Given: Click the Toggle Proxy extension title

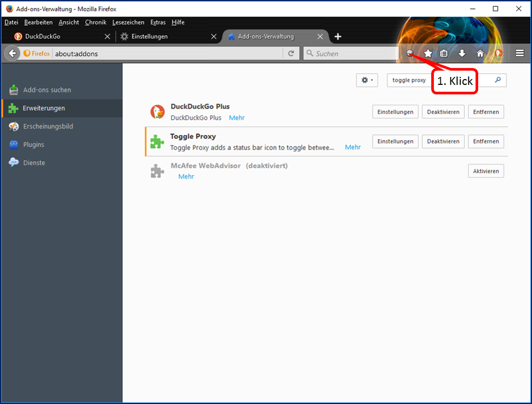Looking at the screenshot, I should pyautogui.click(x=193, y=136).
